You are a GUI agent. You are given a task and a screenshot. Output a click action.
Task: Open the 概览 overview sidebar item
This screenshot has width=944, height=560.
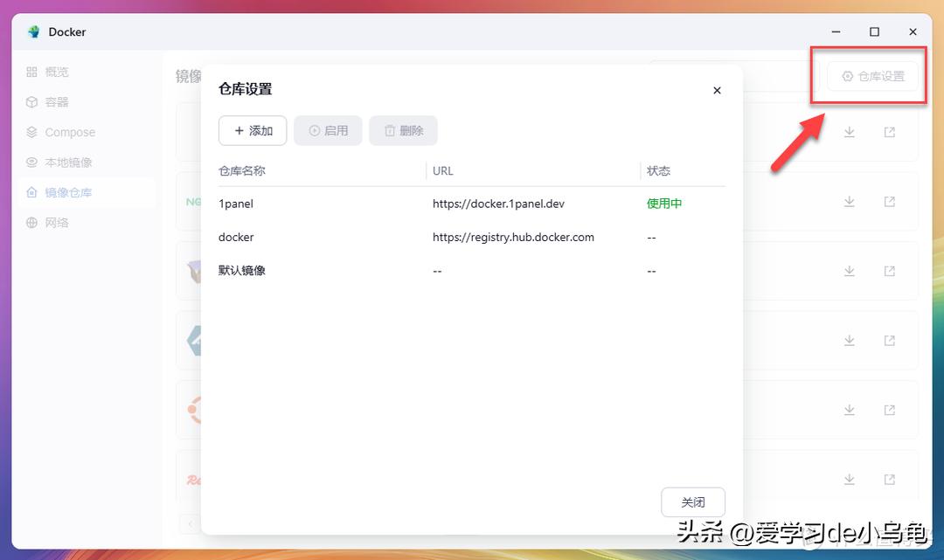coord(56,73)
